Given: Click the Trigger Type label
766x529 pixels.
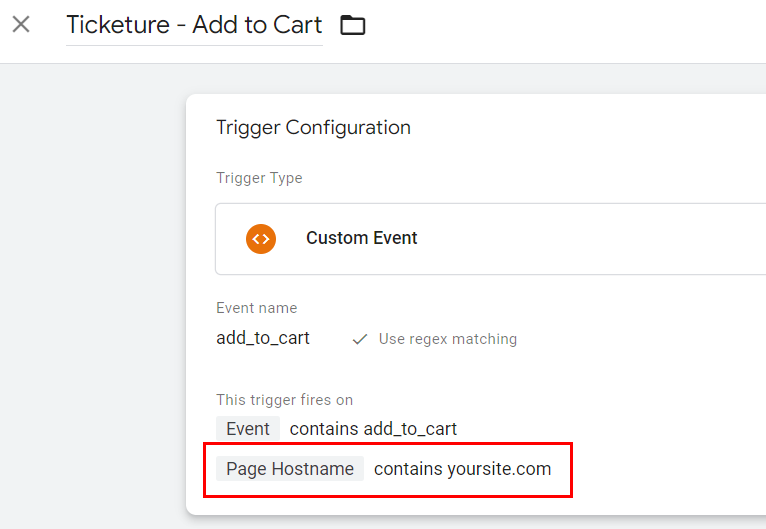Looking at the screenshot, I should [x=259, y=178].
